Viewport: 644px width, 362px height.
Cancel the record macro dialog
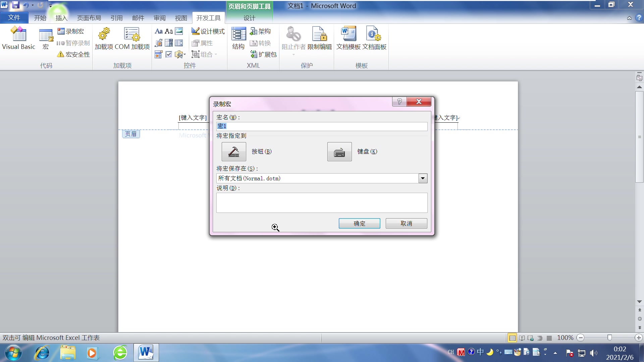pos(406,223)
